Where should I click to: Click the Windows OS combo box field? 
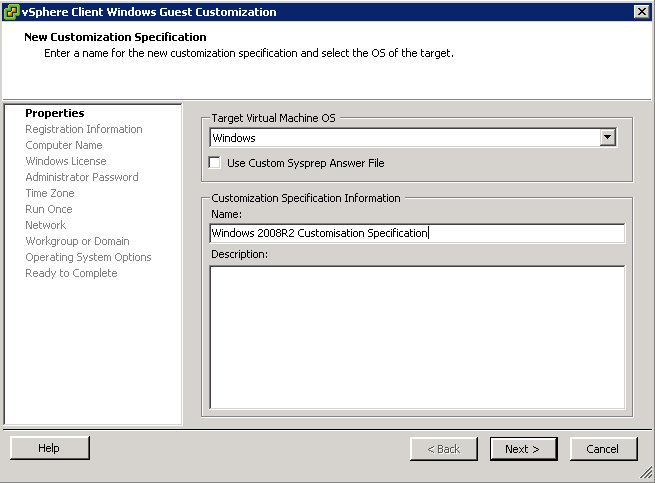click(413, 137)
